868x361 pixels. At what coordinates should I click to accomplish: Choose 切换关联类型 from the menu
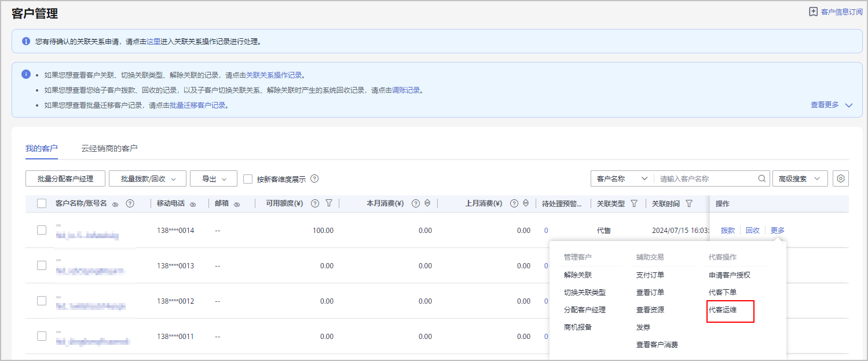click(x=585, y=293)
